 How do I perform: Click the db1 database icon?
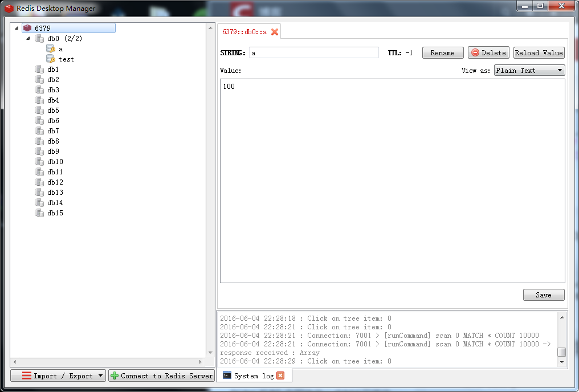(x=39, y=70)
